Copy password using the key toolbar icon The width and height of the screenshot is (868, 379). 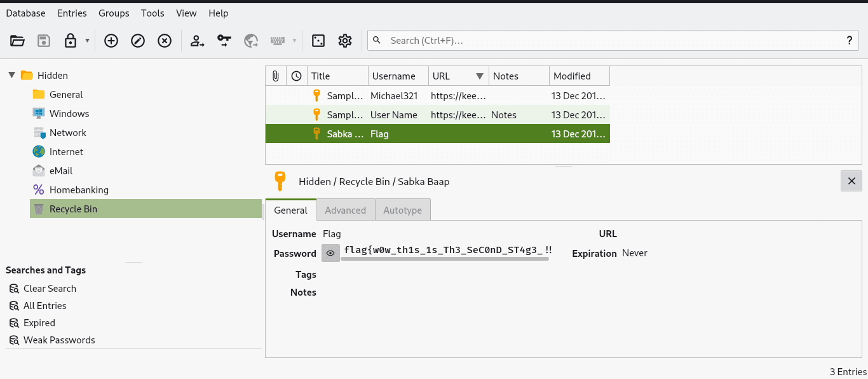click(224, 41)
